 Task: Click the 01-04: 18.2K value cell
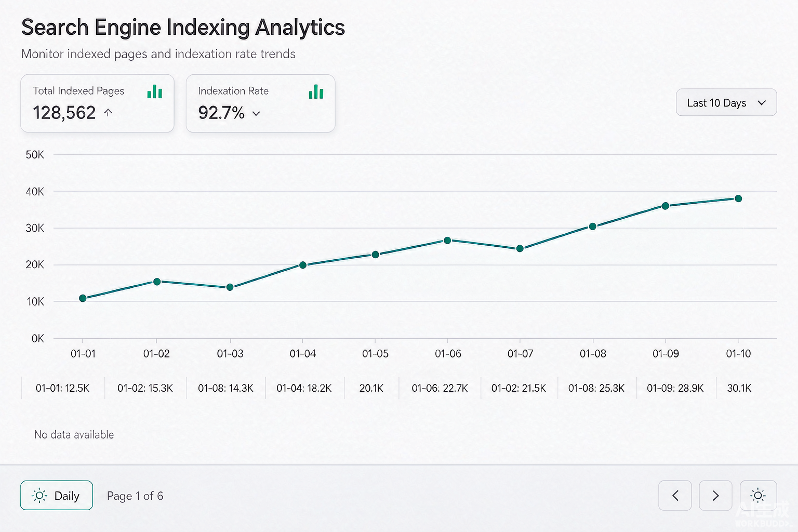(x=304, y=388)
